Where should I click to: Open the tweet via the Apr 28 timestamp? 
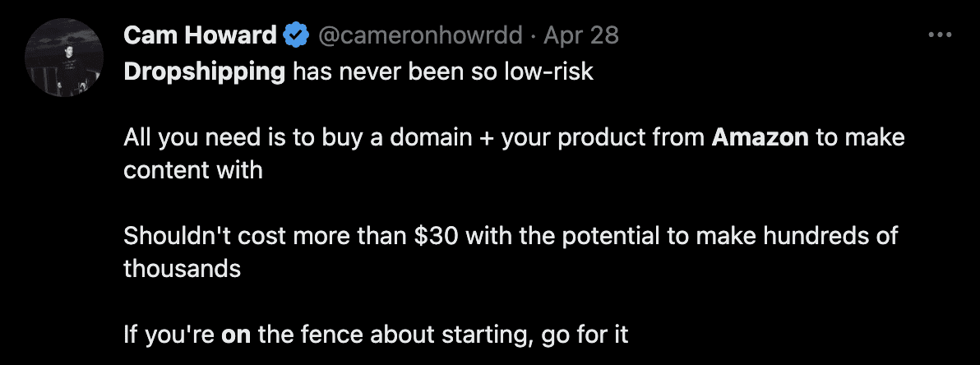click(581, 35)
